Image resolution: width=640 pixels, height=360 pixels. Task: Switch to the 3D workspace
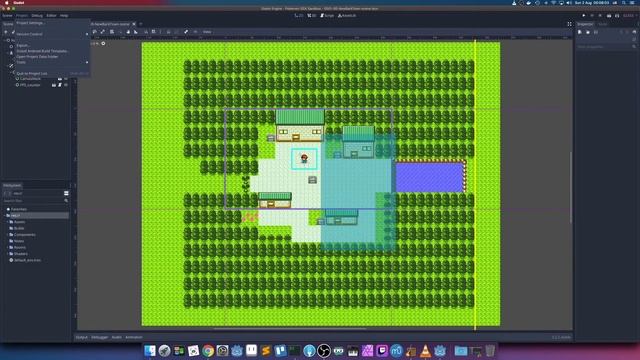click(x=312, y=16)
